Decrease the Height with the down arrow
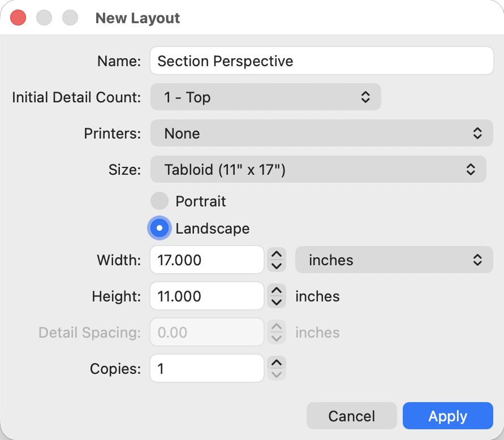 (x=277, y=303)
